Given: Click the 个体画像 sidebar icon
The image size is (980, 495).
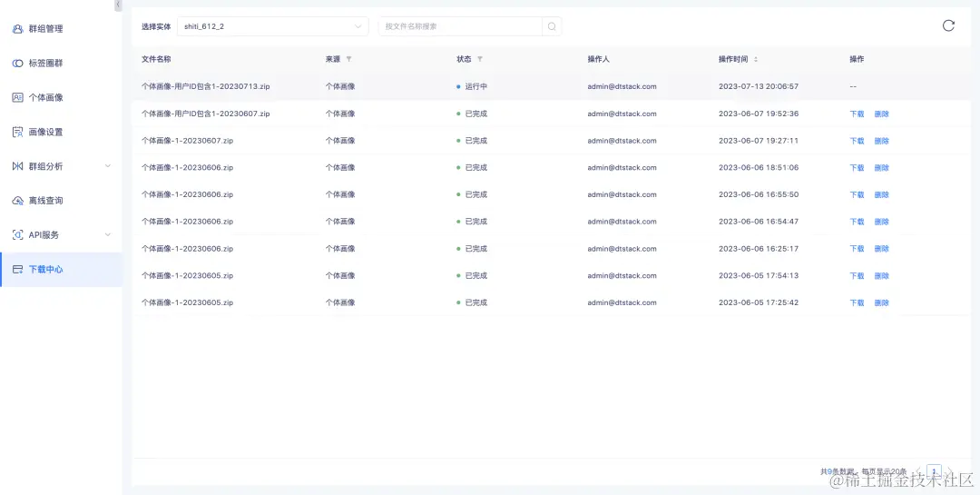Looking at the screenshot, I should coord(17,97).
